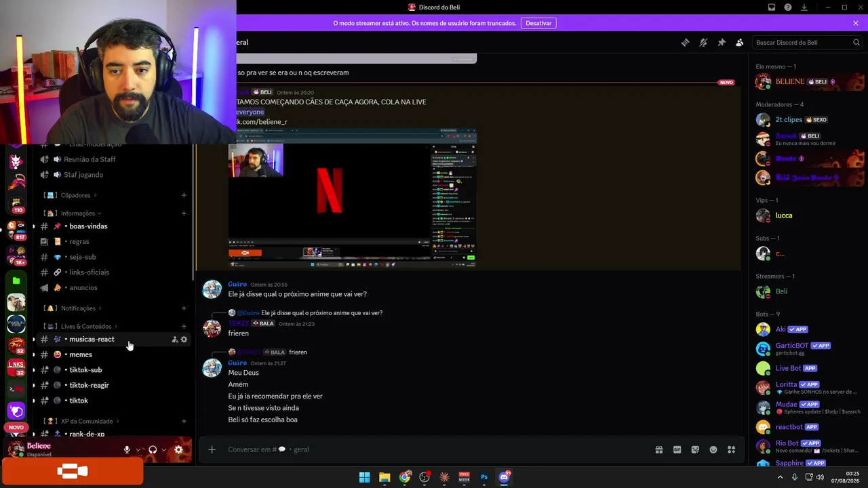Viewport: 868px width, 488px height.
Task: Open the GIF picker
Action: 677,449
